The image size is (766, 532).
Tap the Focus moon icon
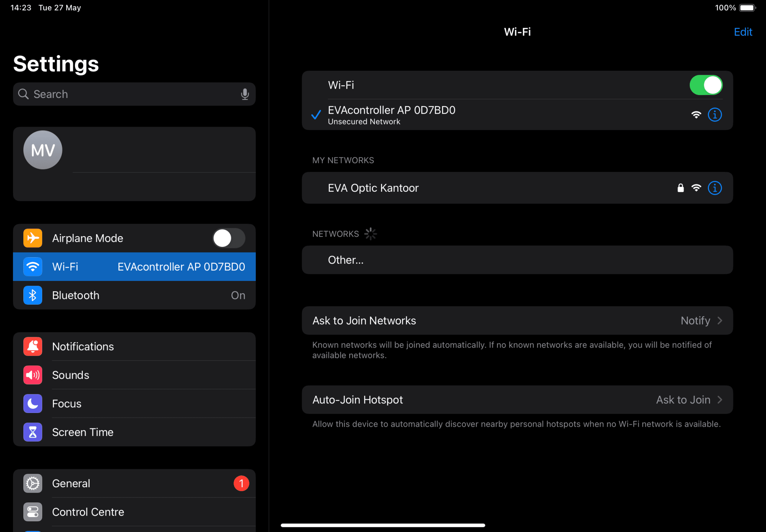[x=33, y=404]
